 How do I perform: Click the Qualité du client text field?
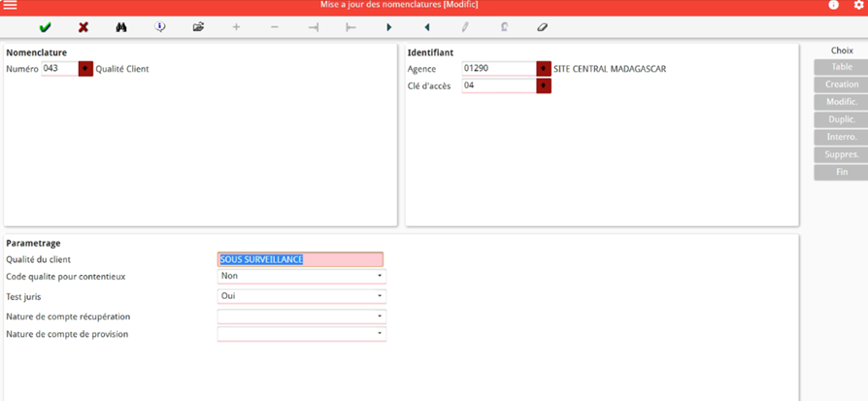point(300,259)
